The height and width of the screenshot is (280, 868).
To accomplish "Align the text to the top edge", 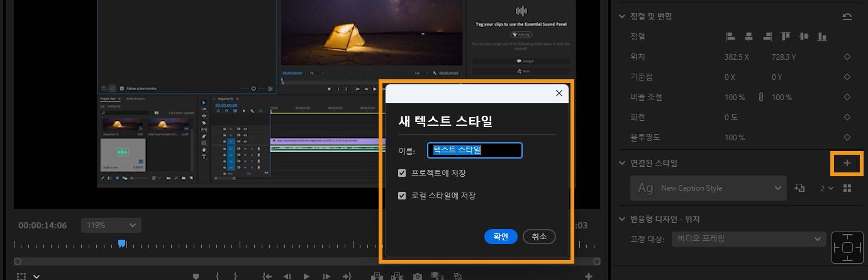I will pyautogui.click(x=785, y=36).
